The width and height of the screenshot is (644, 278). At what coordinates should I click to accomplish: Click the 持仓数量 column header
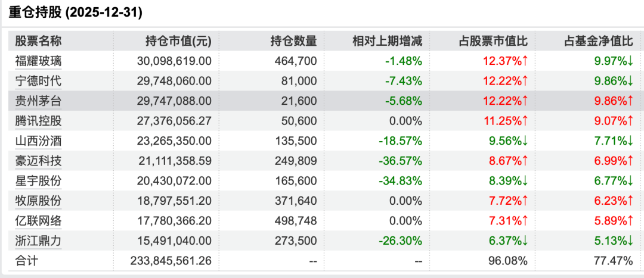293,41
